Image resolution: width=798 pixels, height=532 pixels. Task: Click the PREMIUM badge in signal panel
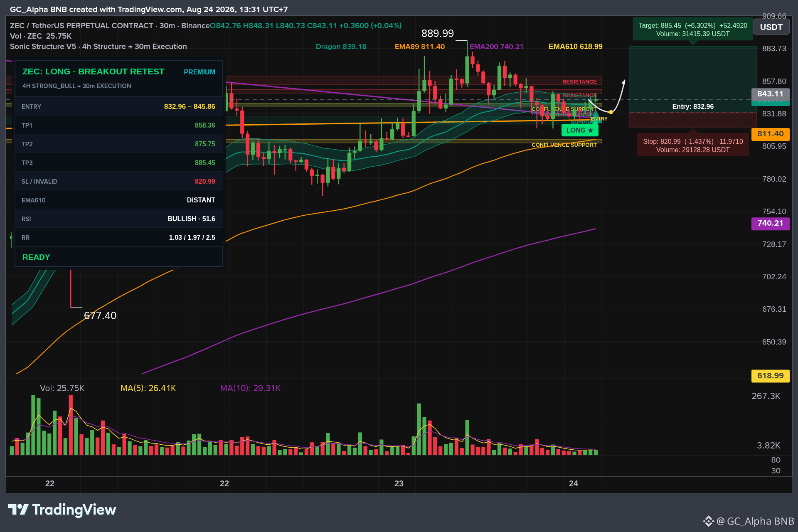(199, 72)
